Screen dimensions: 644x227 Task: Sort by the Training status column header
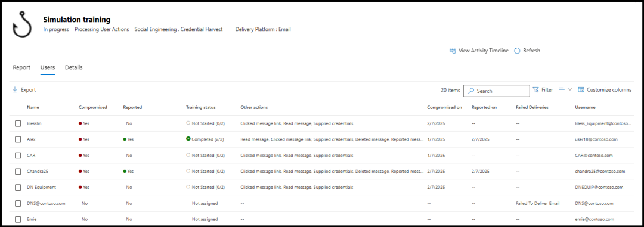[x=200, y=108]
